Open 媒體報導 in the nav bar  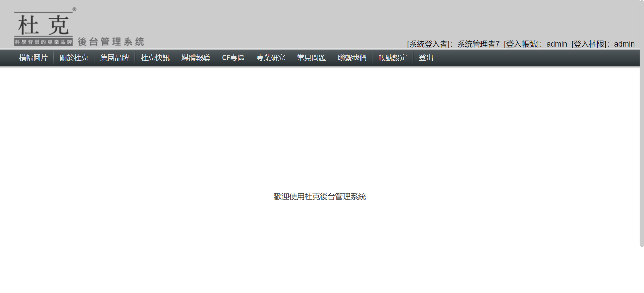(196, 58)
